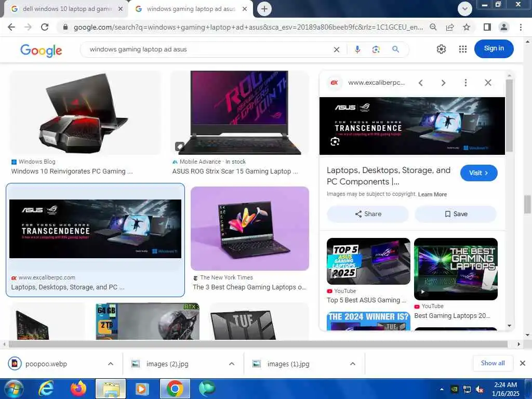
Task: Click preview panel vertical scrollbar
Action: click(509, 116)
